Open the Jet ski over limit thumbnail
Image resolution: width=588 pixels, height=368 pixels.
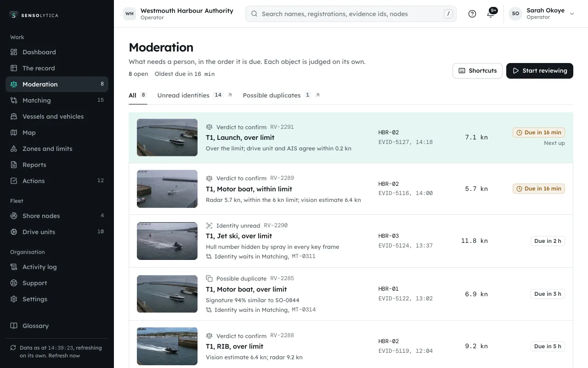(x=167, y=241)
